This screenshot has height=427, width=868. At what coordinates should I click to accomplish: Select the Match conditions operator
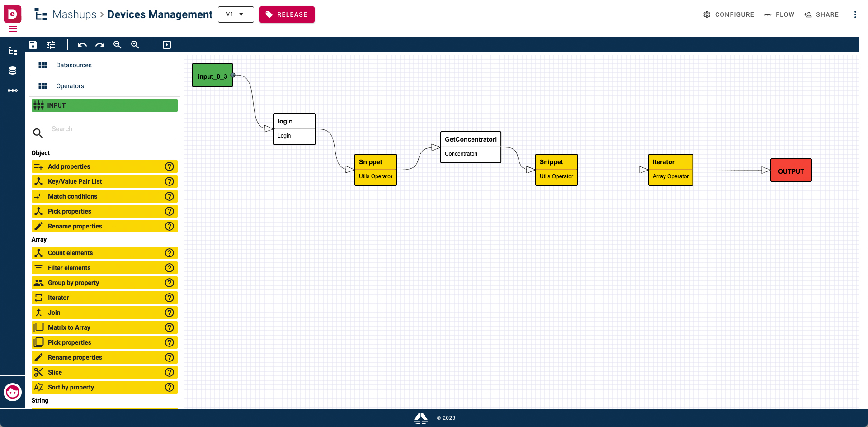105,196
